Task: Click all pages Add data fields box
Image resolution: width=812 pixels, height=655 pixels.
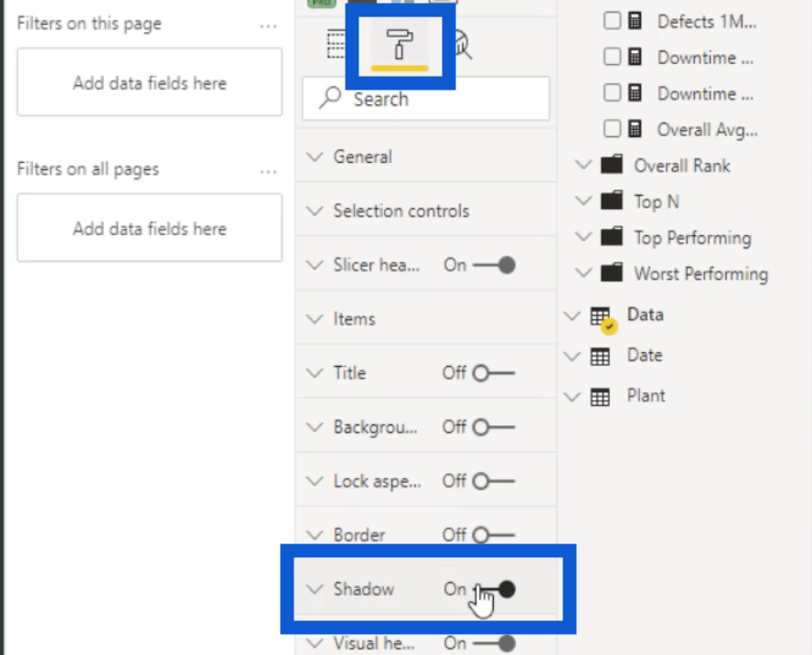Action: 150,228
